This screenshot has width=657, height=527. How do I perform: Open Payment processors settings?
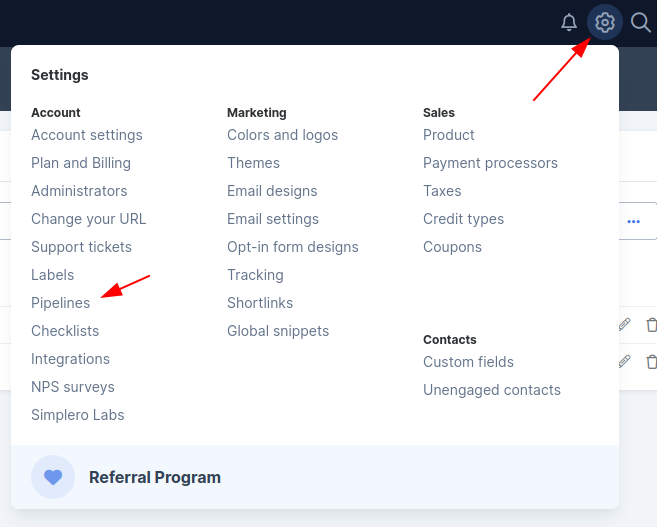[x=490, y=163]
